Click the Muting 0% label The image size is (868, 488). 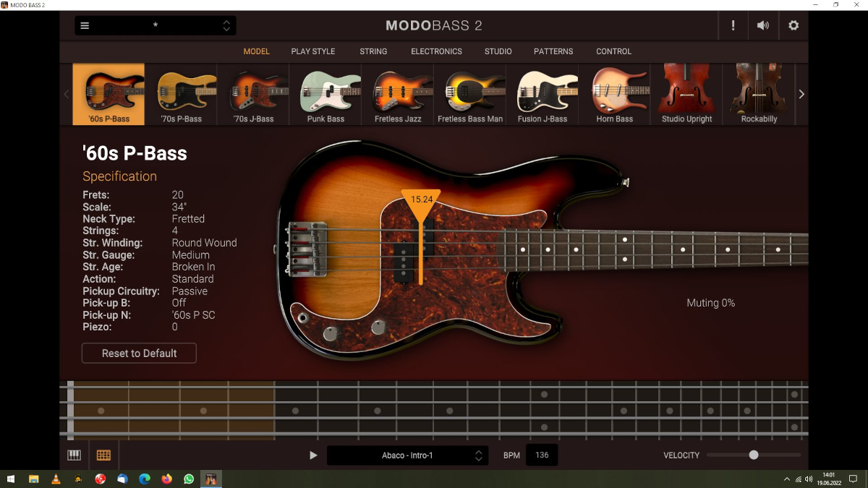coord(710,303)
